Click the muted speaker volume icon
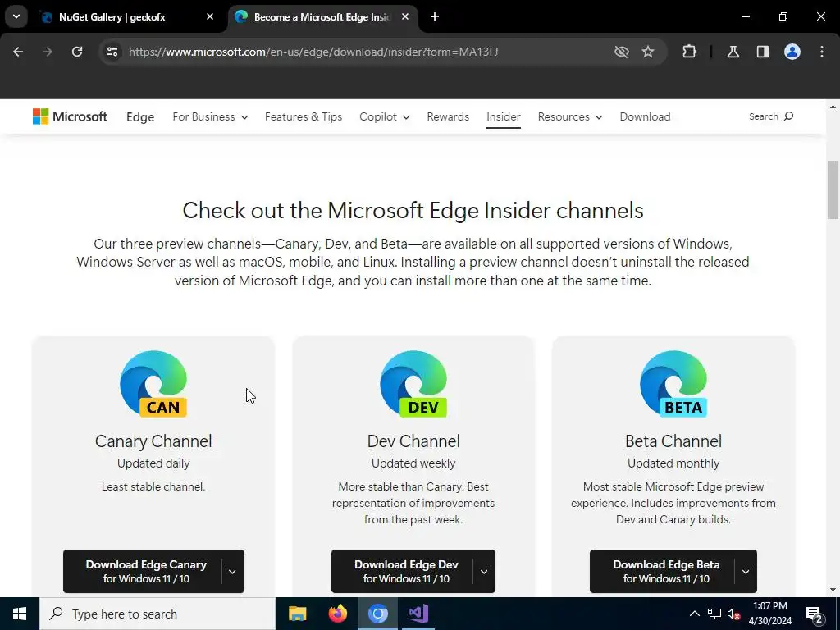This screenshot has height=630, width=840. point(734,614)
